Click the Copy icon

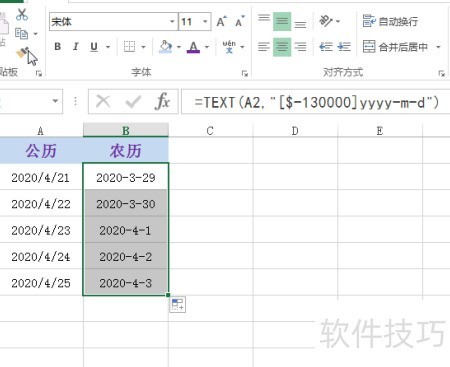pyautogui.click(x=22, y=34)
